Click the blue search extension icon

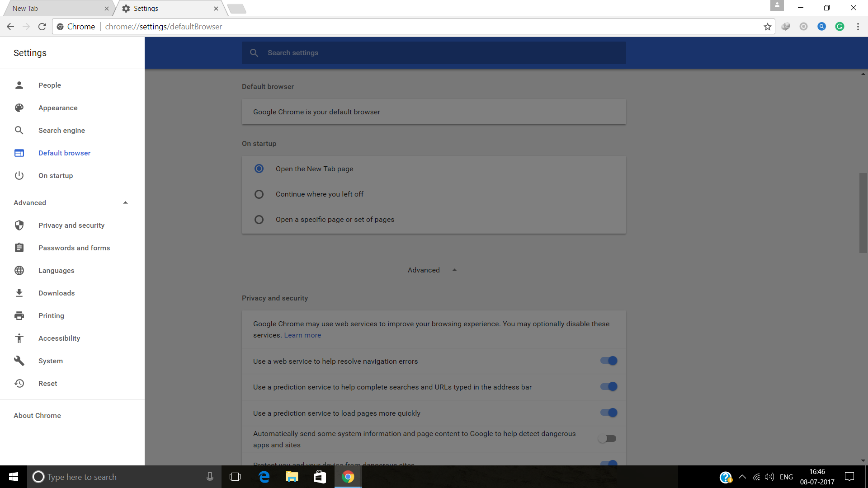point(821,27)
